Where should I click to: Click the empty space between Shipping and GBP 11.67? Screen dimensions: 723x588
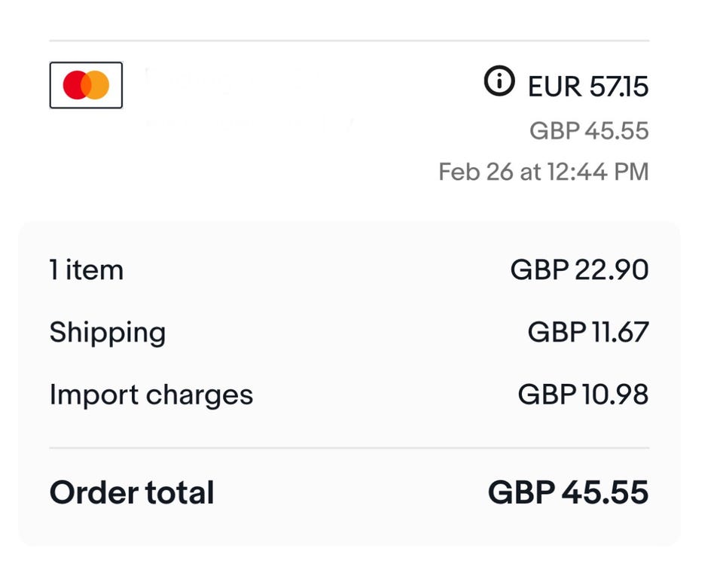[x=346, y=332]
